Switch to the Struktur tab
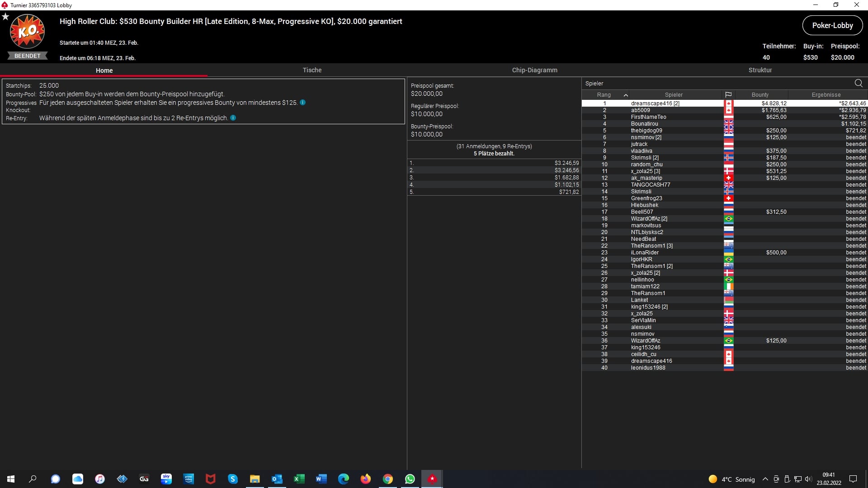868x488 pixels. tap(760, 70)
